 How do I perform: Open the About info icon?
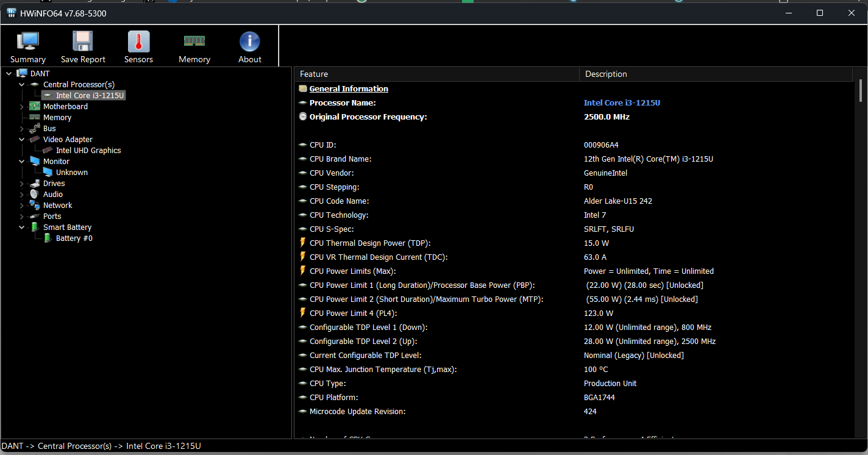click(249, 42)
